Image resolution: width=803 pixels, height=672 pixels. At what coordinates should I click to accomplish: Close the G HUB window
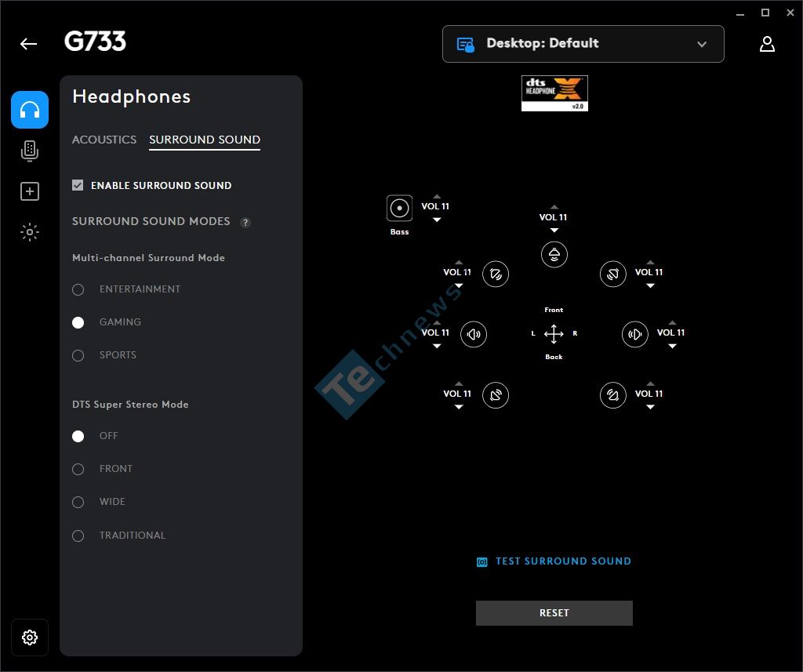(790, 13)
